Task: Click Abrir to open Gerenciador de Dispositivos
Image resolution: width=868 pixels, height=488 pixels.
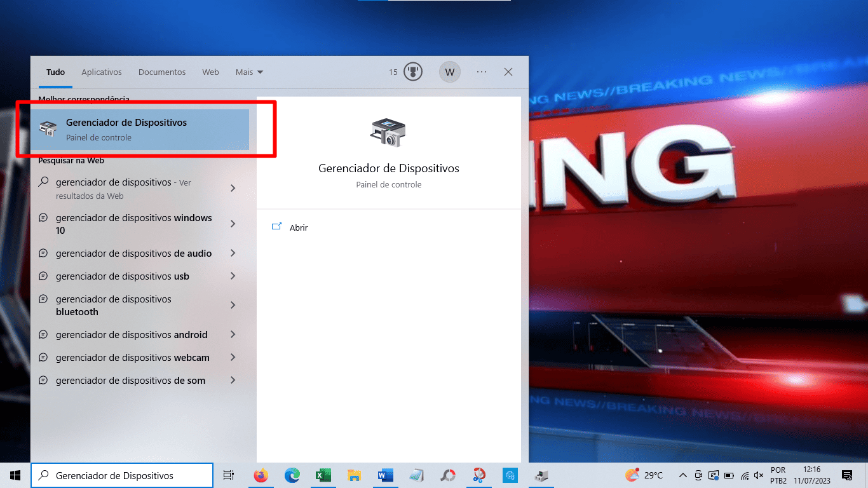Action: click(x=298, y=227)
